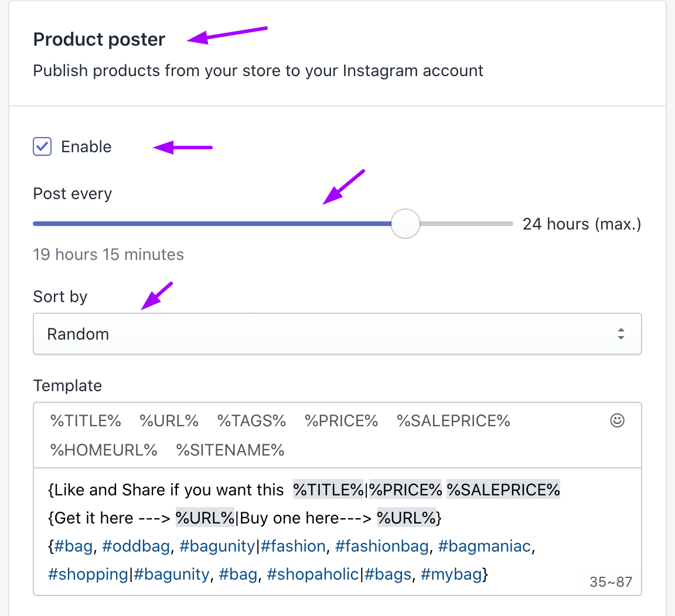The height and width of the screenshot is (616, 675).
Task: Click the Post every slider handle
Action: [405, 224]
